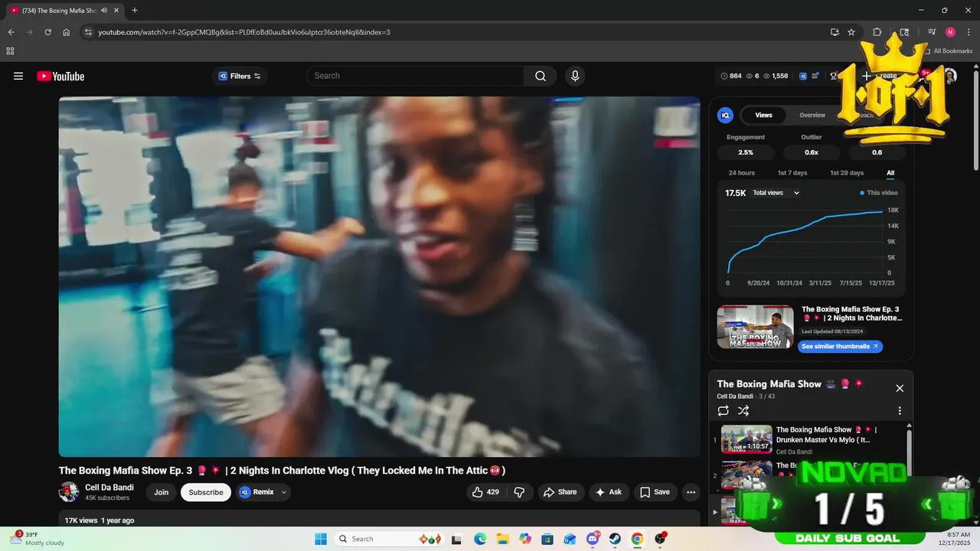The height and width of the screenshot is (551, 980).
Task: Open the vidIQ Filters button
Action: point(240,76)
